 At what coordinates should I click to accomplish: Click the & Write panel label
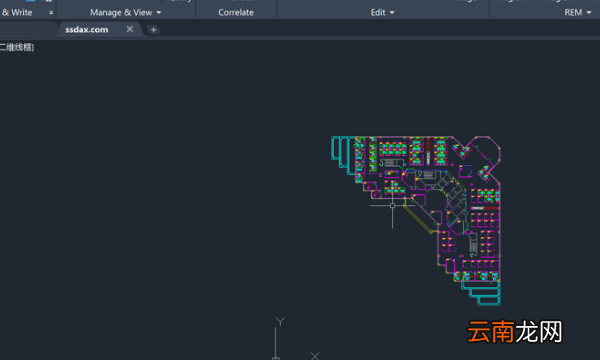tap(17, 13)
